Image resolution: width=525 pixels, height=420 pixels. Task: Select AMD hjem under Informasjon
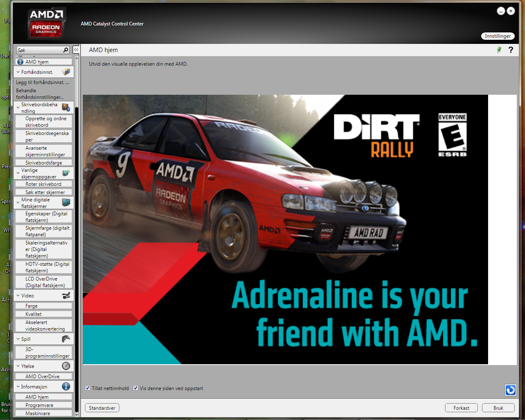(x=43, y=397)
